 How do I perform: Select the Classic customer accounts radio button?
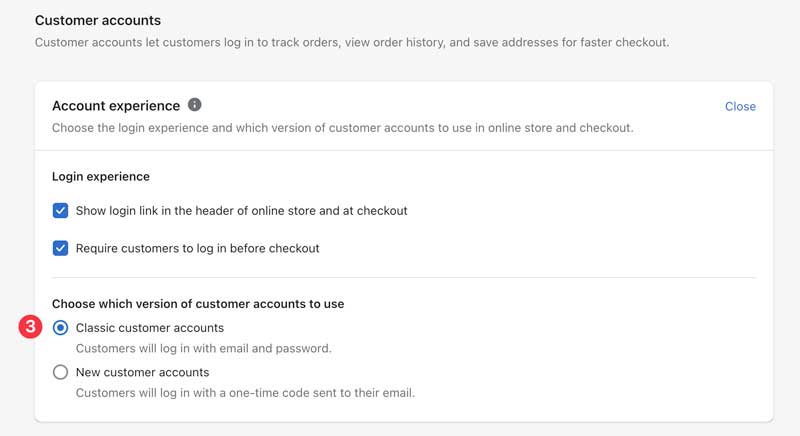tap(60, 328)
